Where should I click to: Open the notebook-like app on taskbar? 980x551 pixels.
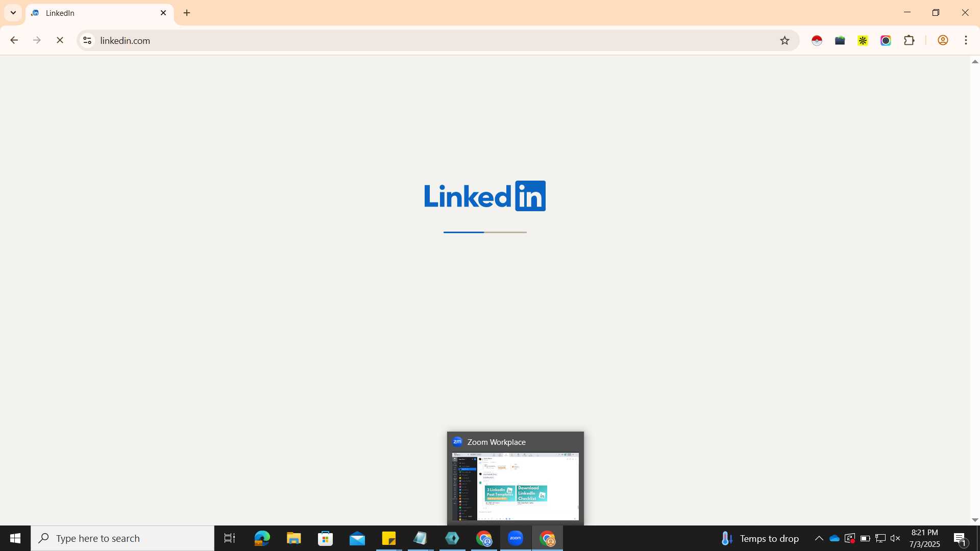(420, 538)
